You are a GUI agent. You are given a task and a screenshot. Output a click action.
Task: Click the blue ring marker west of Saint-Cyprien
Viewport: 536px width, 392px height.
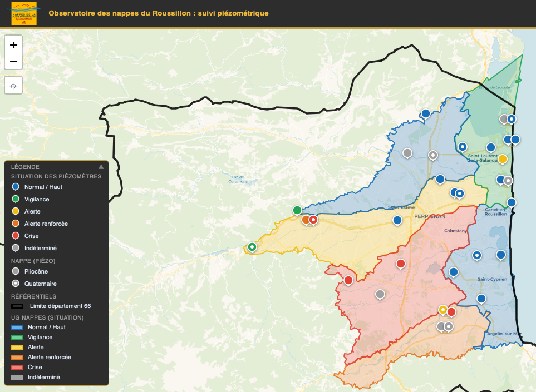[477, 255]
